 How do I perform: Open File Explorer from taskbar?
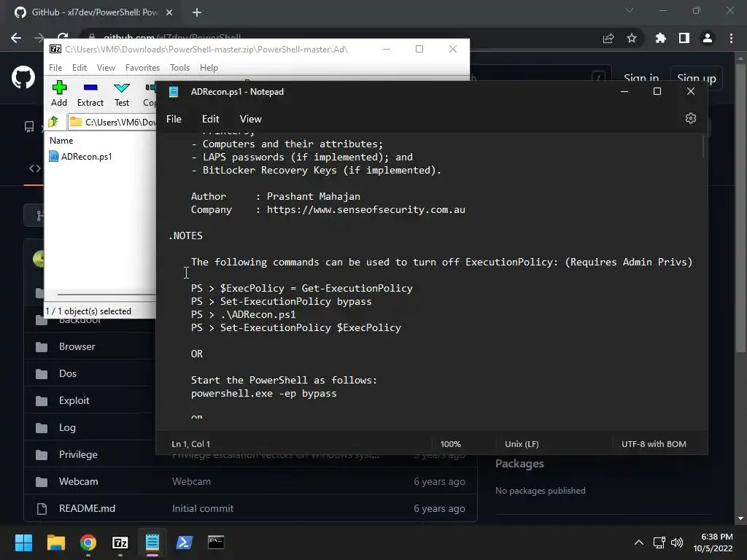click(55, 542)
